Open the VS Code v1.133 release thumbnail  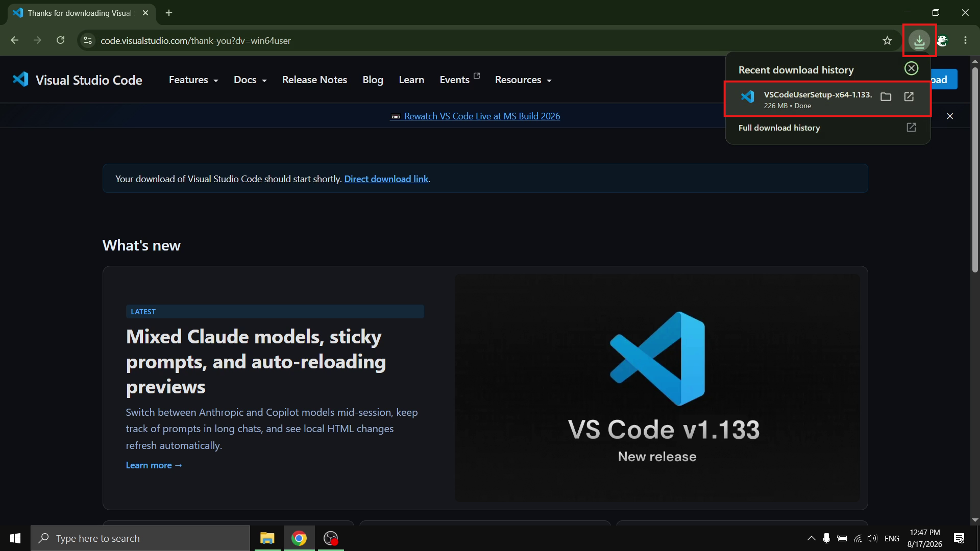[657, 388]
